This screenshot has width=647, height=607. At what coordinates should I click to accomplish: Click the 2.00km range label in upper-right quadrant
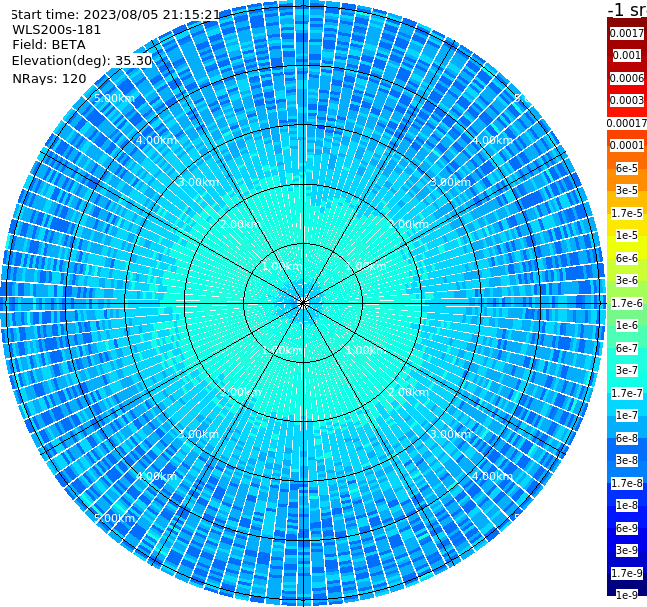[x=408, y=224]
